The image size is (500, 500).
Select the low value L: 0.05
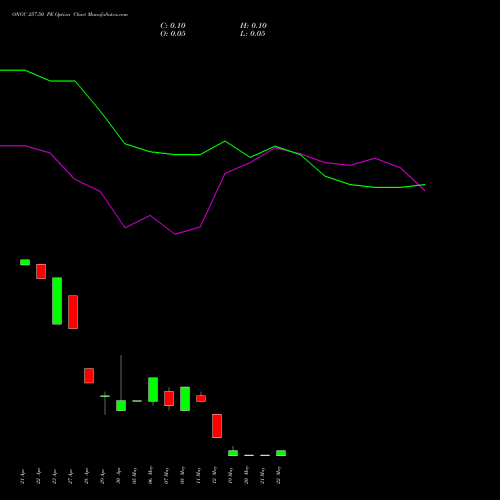point(253,34)
